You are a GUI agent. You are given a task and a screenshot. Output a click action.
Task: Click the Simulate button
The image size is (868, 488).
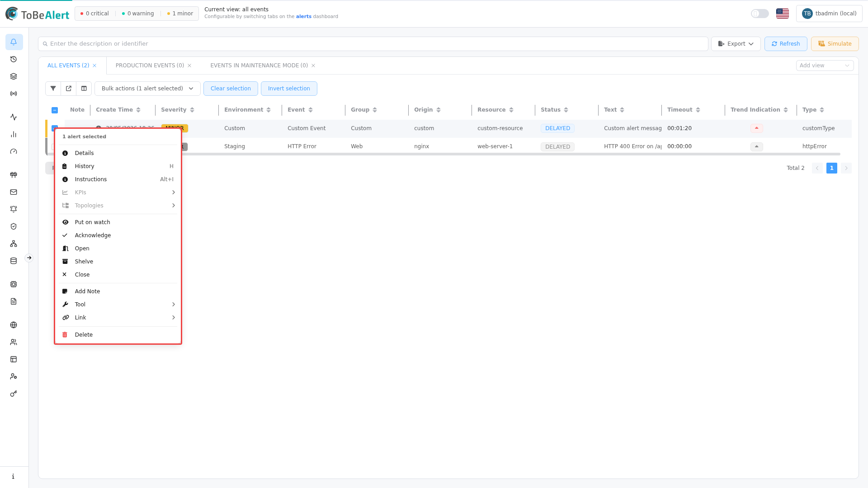[835, 44]
